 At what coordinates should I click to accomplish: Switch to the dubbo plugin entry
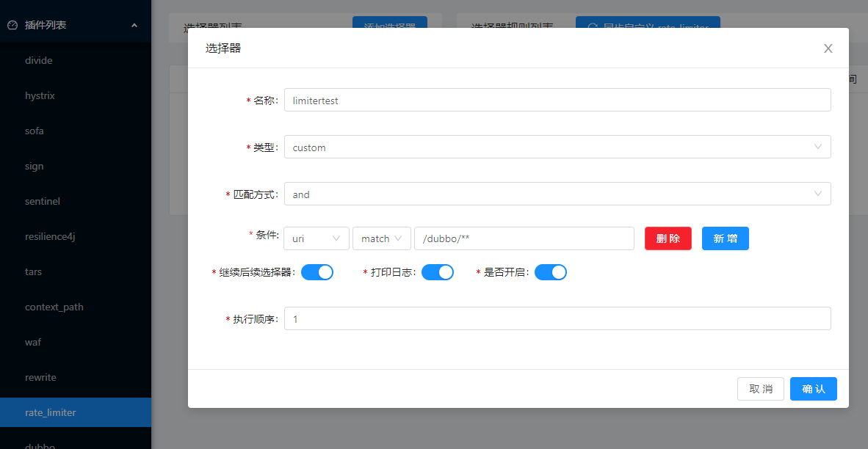pyautogui.click(x=40, y=445)
